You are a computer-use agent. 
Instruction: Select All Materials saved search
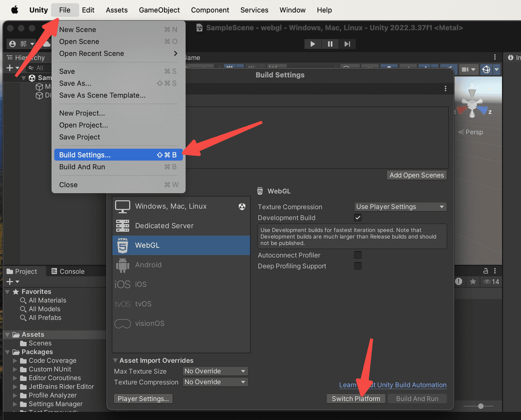pos(47,300)
